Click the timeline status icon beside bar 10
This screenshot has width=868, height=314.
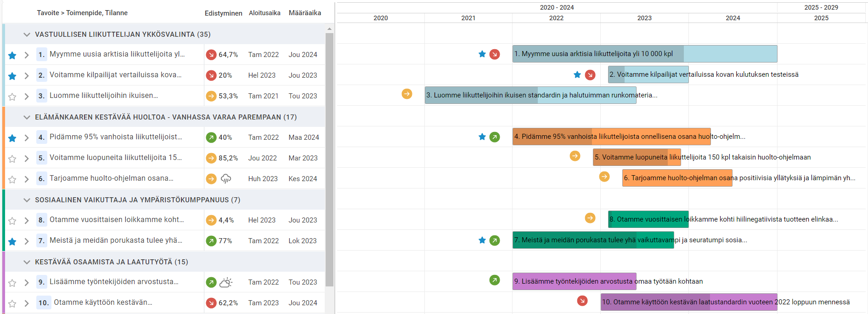(x=582, y=301)
